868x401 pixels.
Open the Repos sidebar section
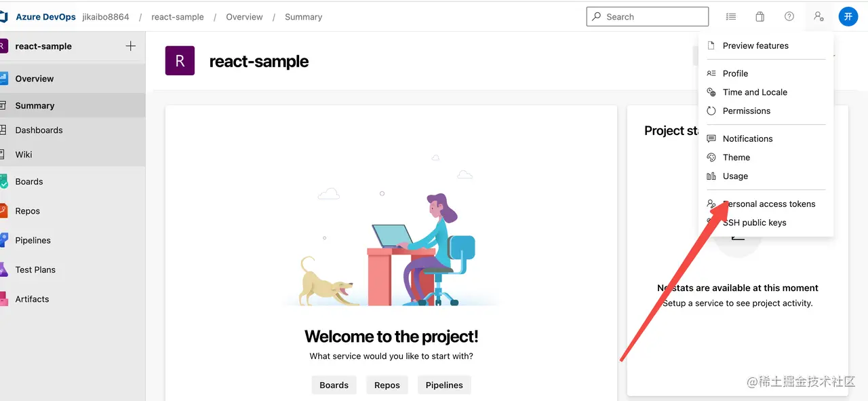pos(27,211)
